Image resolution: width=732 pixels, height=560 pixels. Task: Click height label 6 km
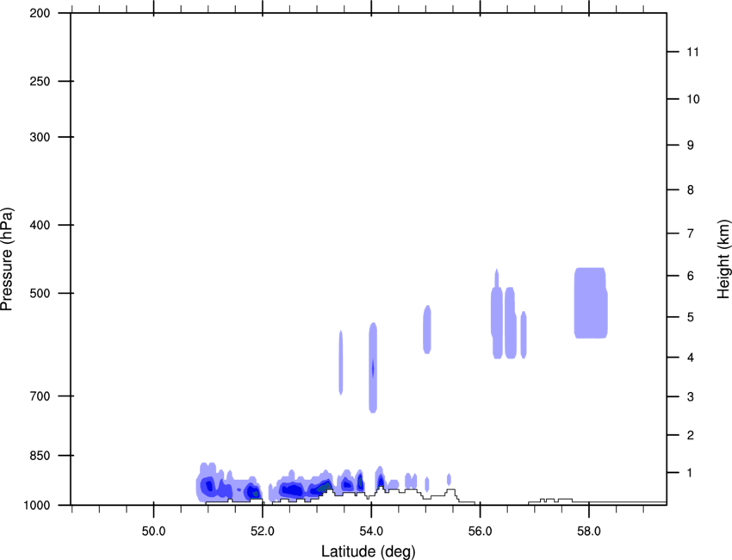click(x=691, y=276)
